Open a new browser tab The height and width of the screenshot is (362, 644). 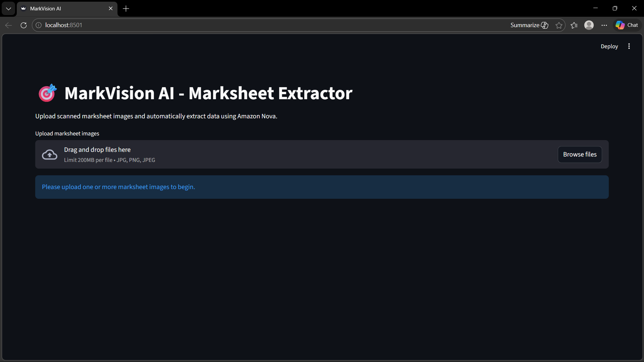[126, 9]
